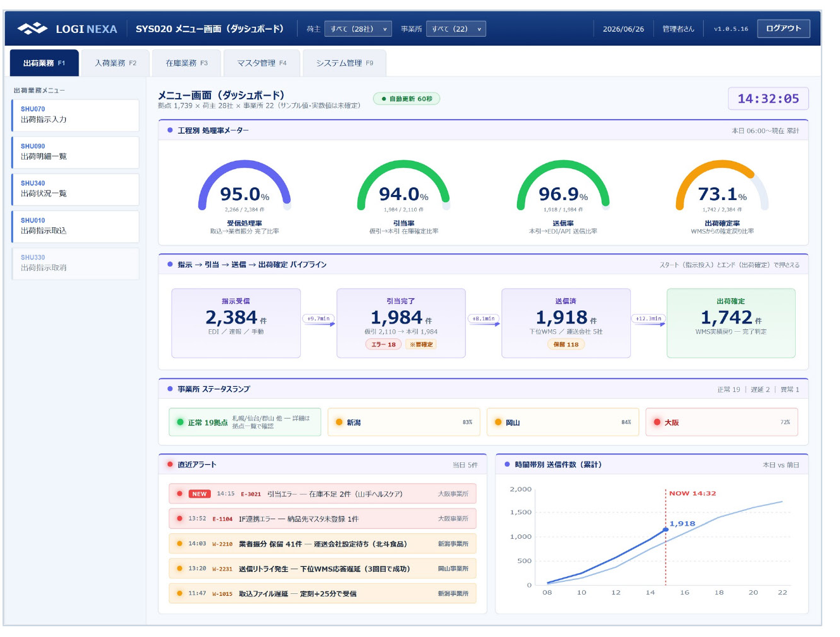Open the 大阪 red status lamp card
This screenshot has width=840, height=637.
pos(722,422)
